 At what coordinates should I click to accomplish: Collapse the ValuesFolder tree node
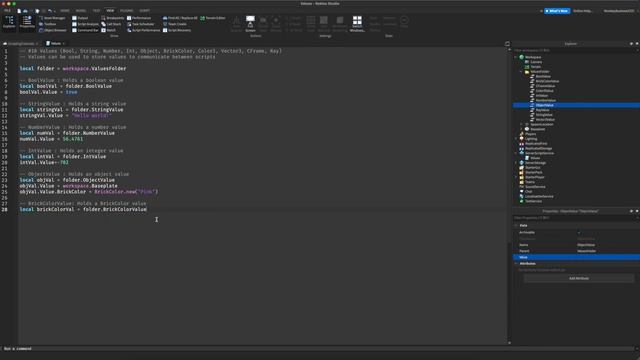point(521,72)
